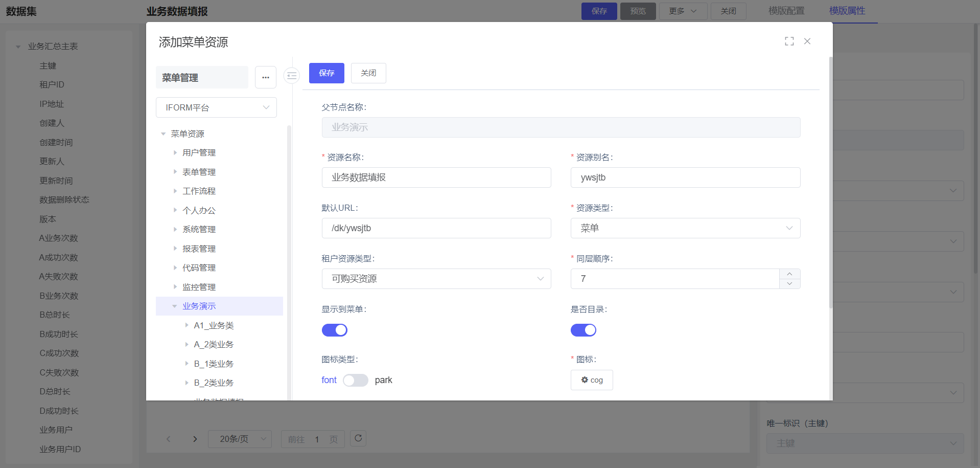Screen dimensions: 980x468
Task: Select the 业务演示 tree item
Action: click(x=199, y=306)
